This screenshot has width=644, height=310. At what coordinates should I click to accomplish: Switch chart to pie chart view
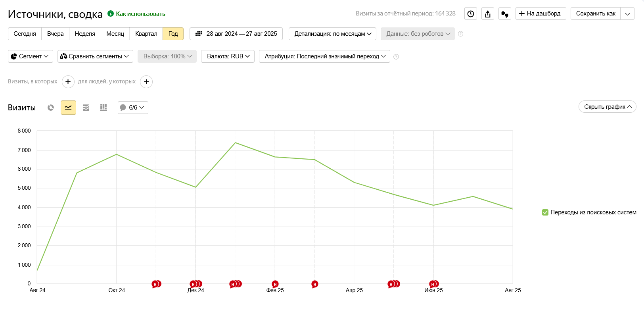51,108
